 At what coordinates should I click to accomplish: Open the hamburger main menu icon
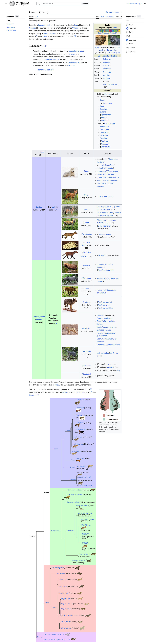coord(6,4)
